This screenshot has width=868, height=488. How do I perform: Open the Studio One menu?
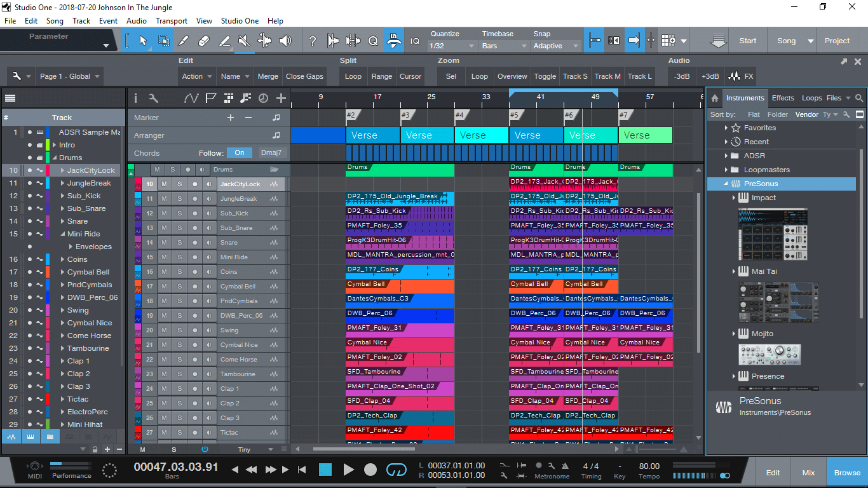[x=240, y=21]
